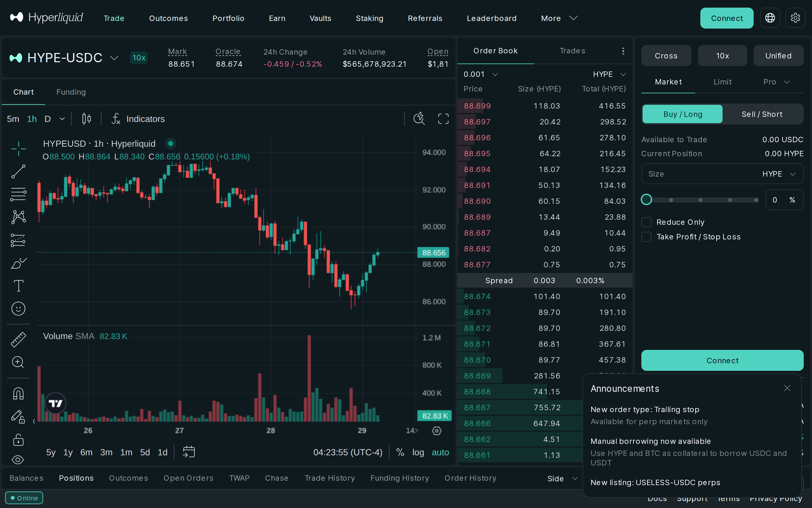Open Size field HYPE currency dropdown
Viewport: 812px width, 508px height.
point(779,174)
